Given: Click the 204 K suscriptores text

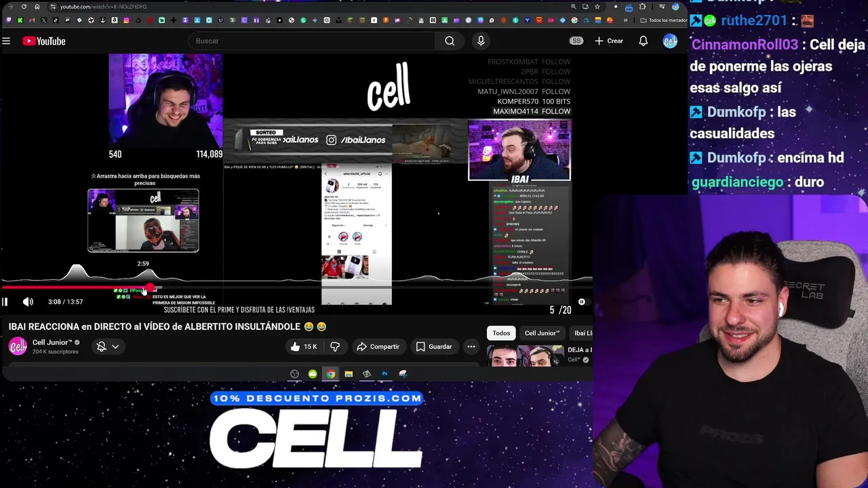Looking at the screenshot, I should [x=56, y=352].
